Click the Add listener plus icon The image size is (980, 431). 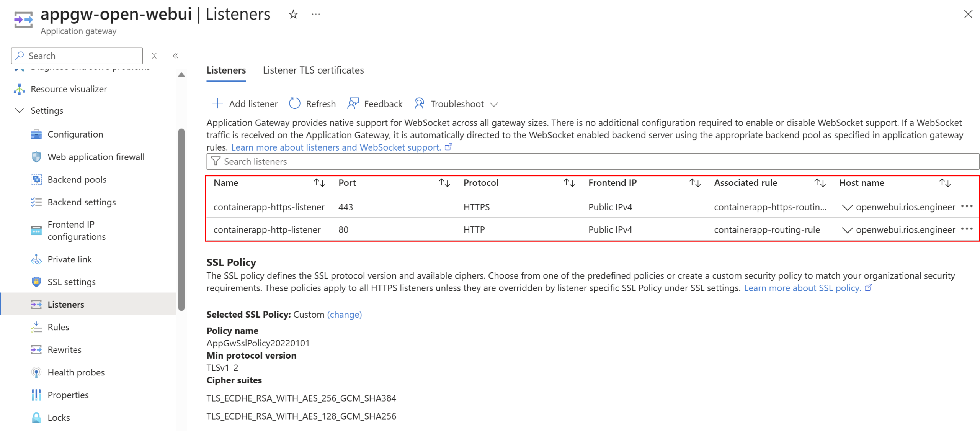pyautogui.click(x=217, y=103)
